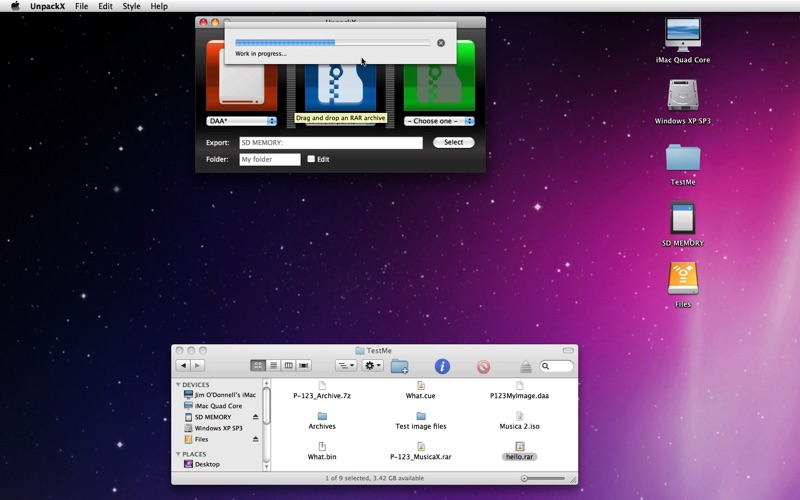The image size is (800, 500).
Task: Select the hello.rar file
Action: pos(519,452)
